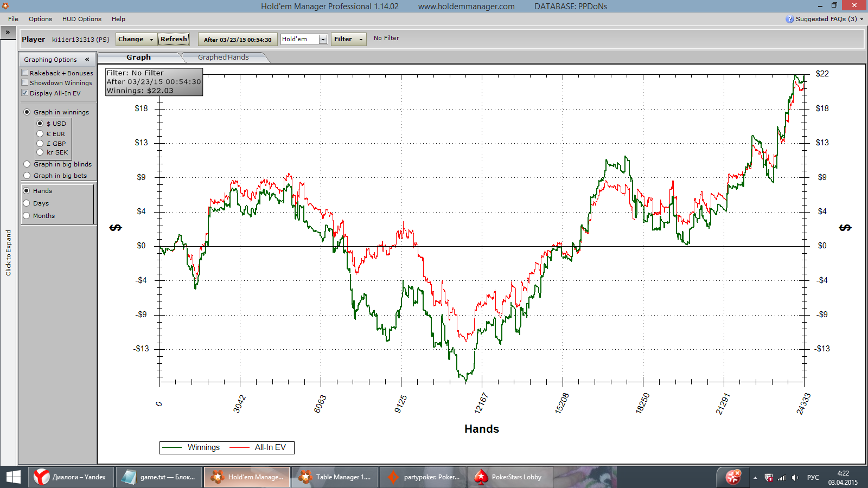
Task: Open game.txt Notepad from the taskbar
Action: [159, 477]
